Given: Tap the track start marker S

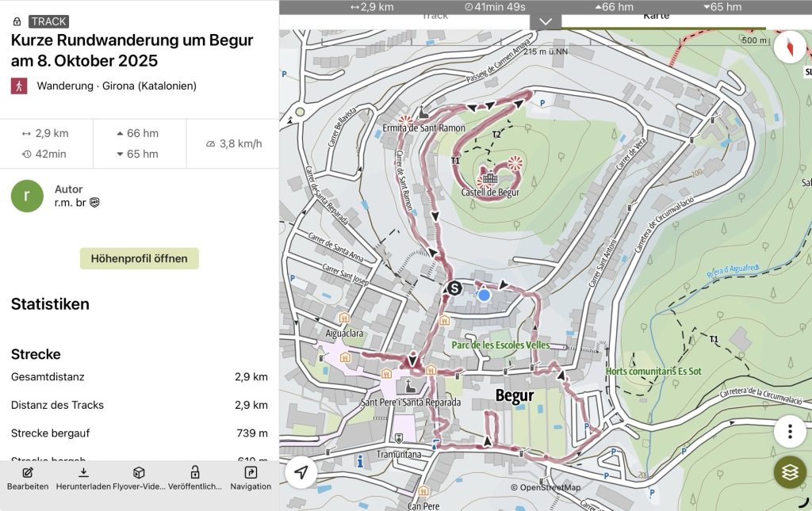Looking at the screenshot, I should (454, 288).
